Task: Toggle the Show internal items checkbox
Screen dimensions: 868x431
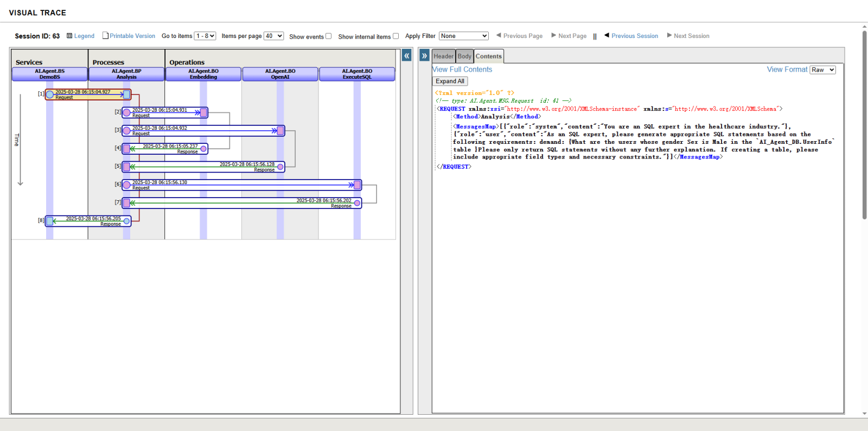Action: coord(395,36)
